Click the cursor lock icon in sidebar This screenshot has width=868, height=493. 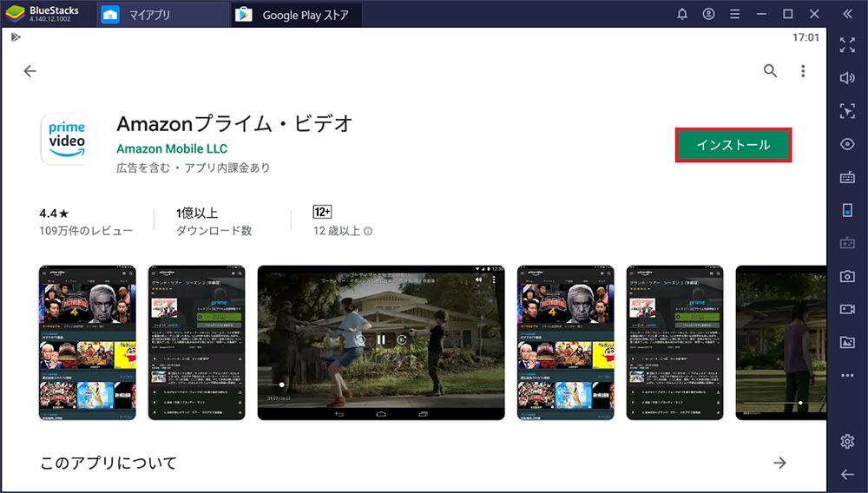point(847,111)
